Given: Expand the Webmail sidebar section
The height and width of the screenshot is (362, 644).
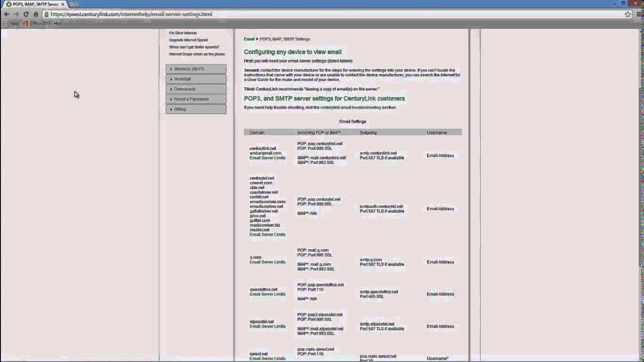Looking at the screenshot, I should pos(196,79).
